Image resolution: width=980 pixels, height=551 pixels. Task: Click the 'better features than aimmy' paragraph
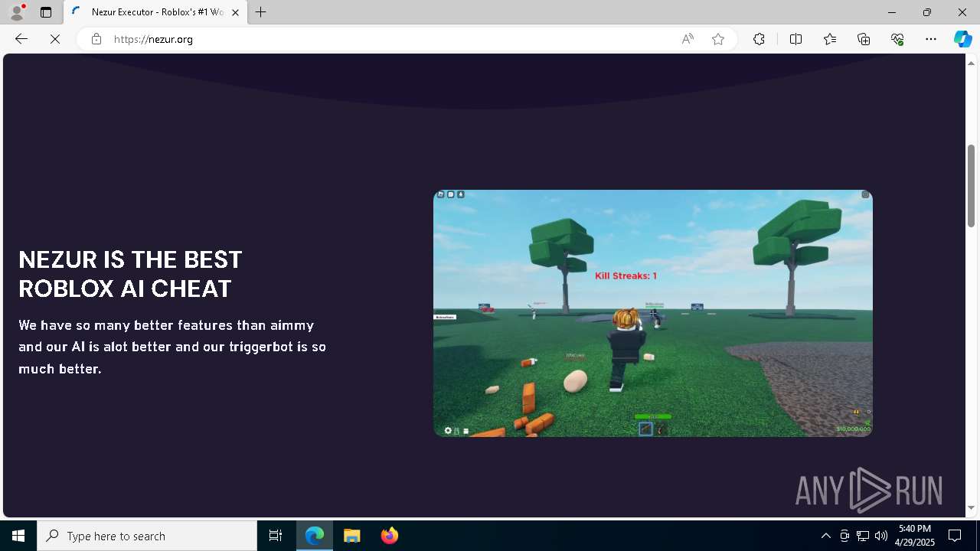tap(172, 347)
